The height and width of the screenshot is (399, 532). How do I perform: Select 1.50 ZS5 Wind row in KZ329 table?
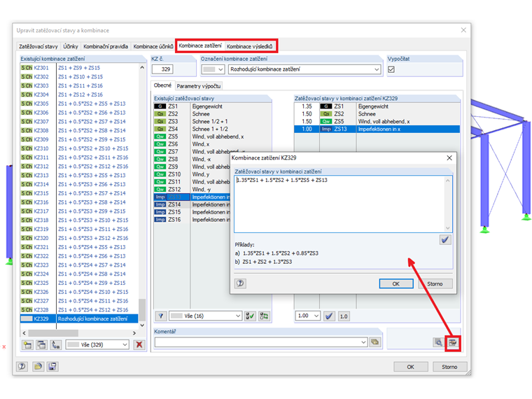(x=377, y=122)
